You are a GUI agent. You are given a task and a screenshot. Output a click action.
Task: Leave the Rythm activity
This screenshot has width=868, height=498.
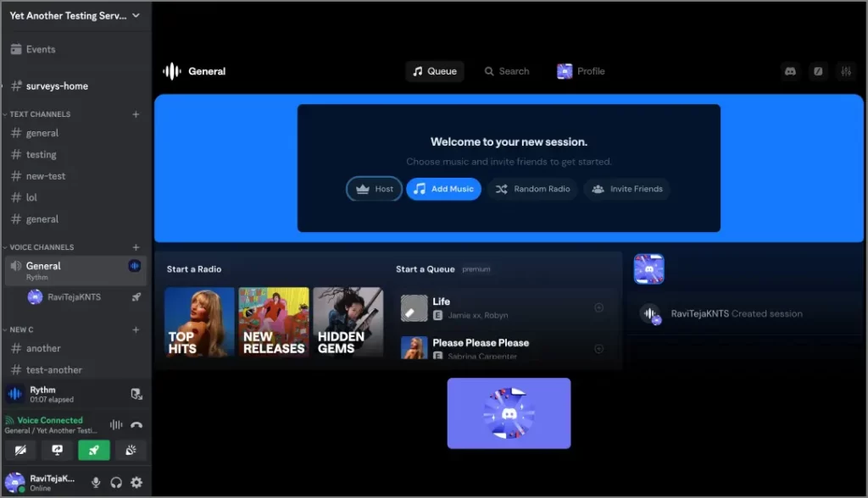pyautogui.click(x=136, y=394)
